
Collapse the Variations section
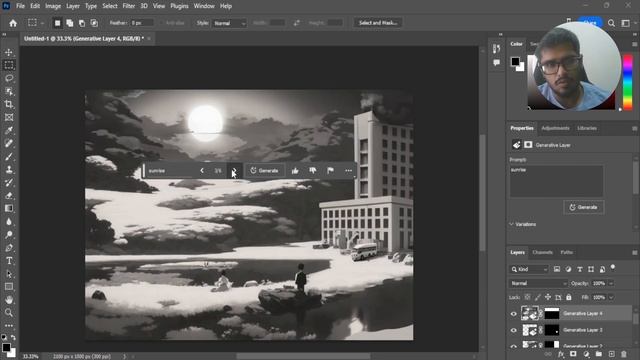511,224
